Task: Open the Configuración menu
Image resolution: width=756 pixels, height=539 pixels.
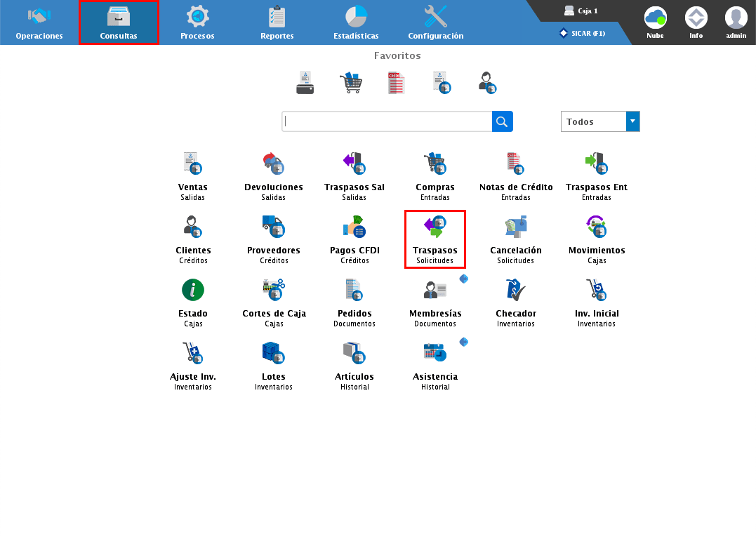Action: (x=435, y=22)
